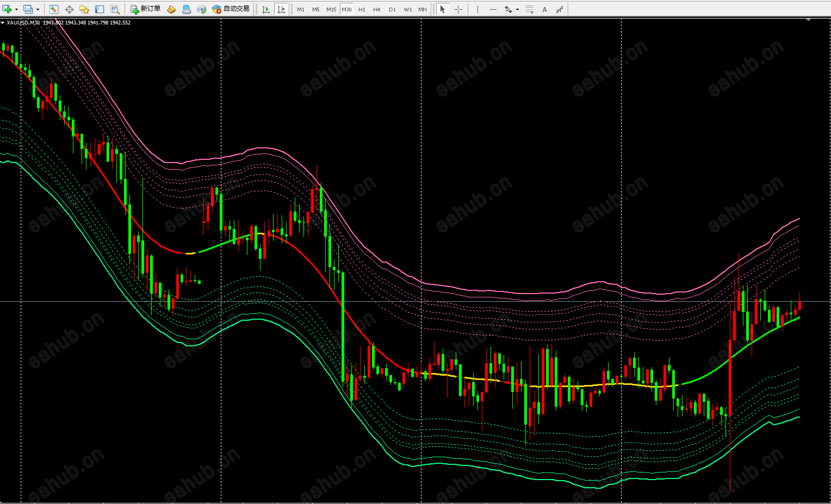Switch chart to MN monthly timeframe

[423, 9]
